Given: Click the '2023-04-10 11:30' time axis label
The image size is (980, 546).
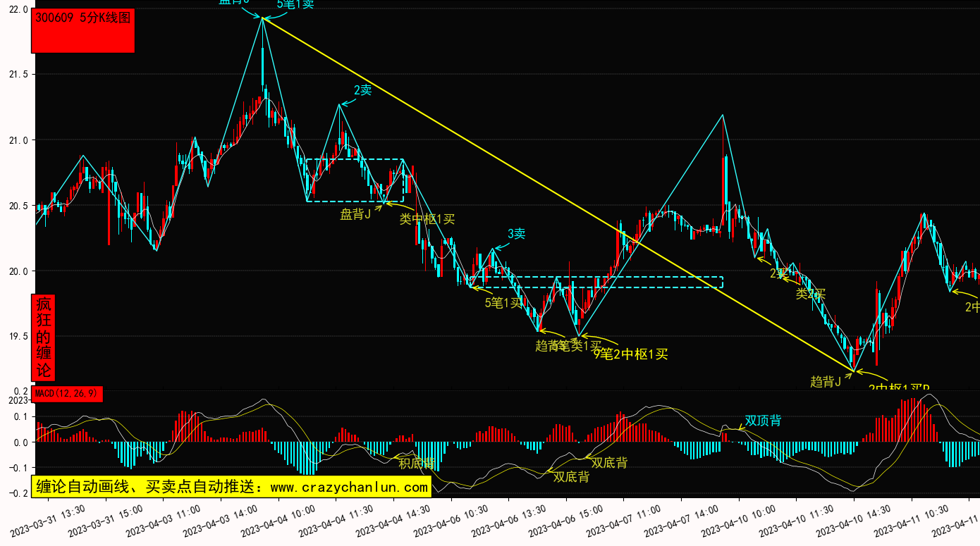Looking at the screenshot, I should (797, 520).
